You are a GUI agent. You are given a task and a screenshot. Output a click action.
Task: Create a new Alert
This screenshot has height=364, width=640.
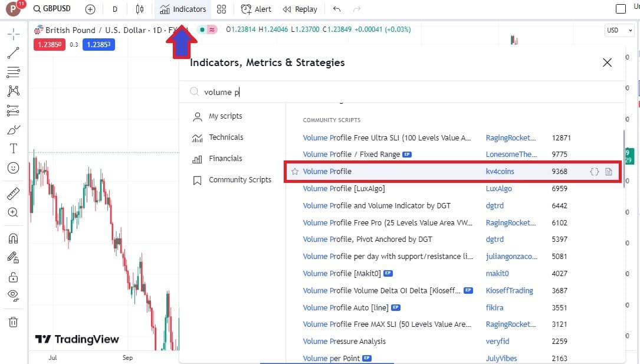[x=256, y=9]
